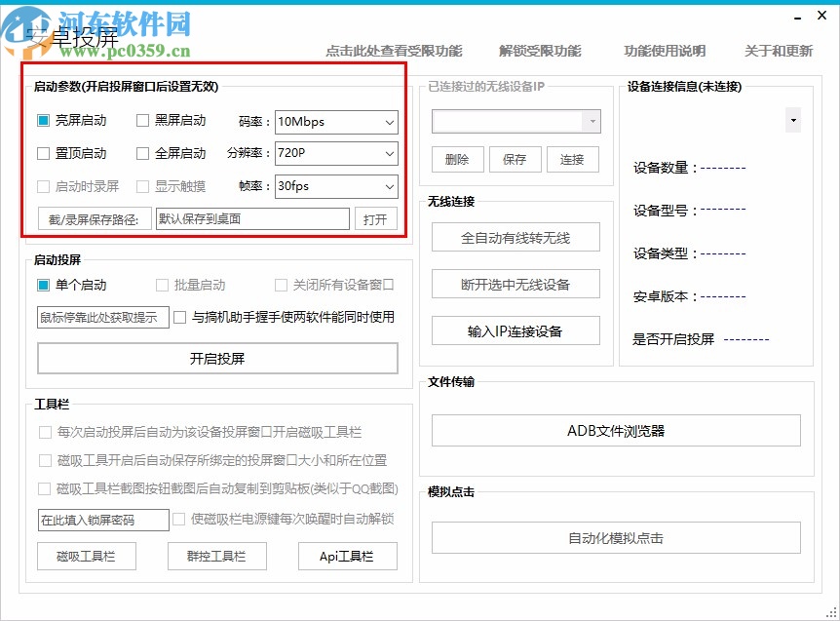840x621 pixels.
Task: Switch on 批量启动 option
Action: (x=161, y=285)
